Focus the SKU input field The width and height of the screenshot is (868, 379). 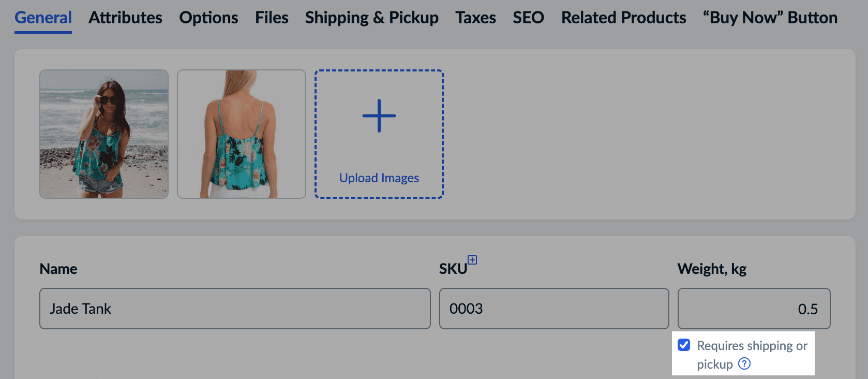(x=553, y=309)
